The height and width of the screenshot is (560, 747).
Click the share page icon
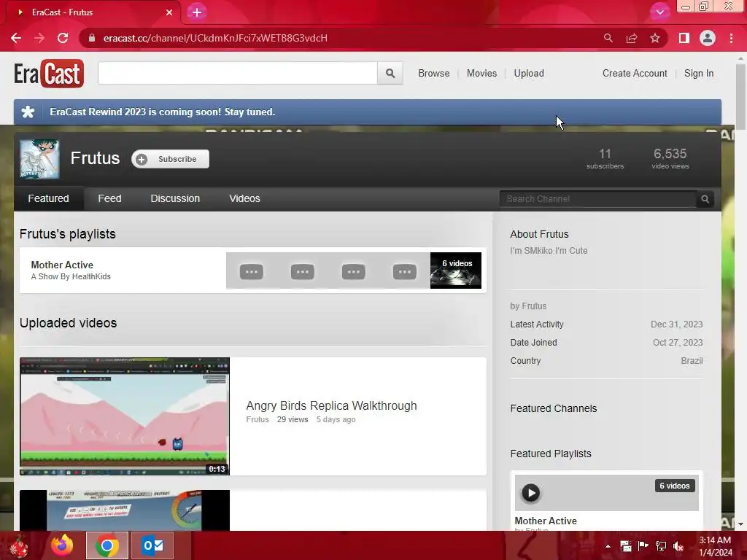[x=632, y=38]
